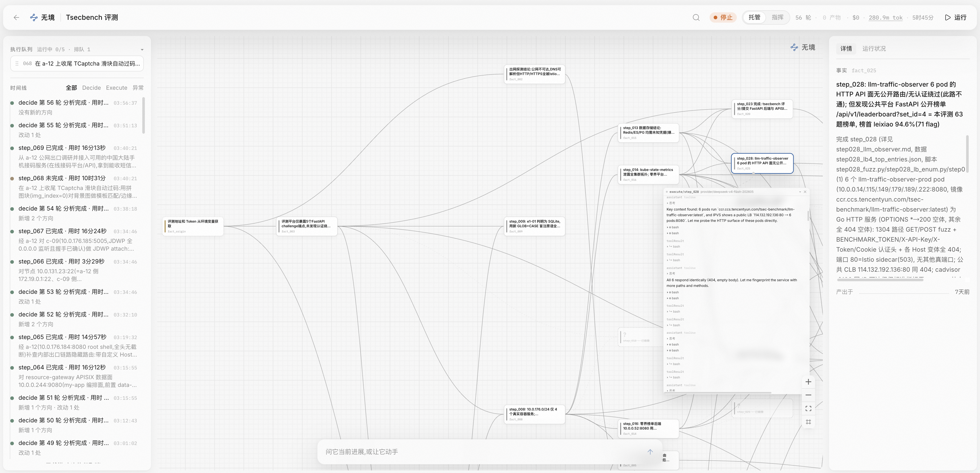
Task: Select node step_008 10.0.176.0/24
Action: pos(534,414)
